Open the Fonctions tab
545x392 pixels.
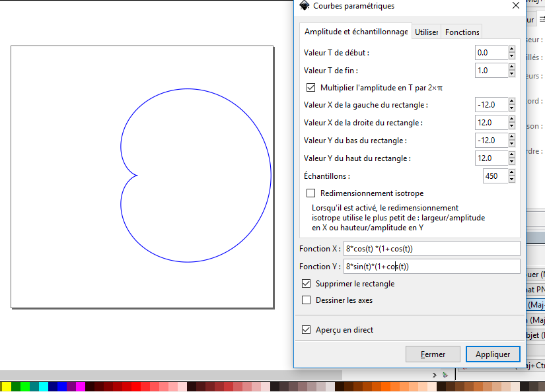pos(462,32)
